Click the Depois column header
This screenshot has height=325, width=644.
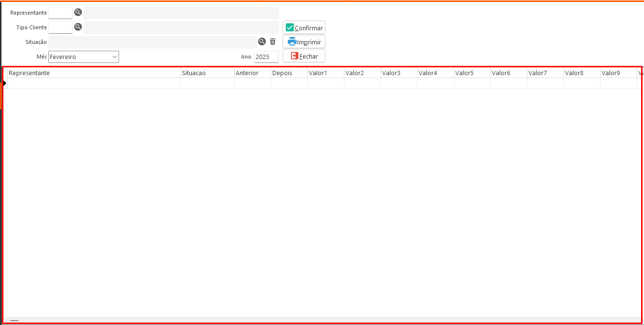pyautogui.click(x=289, y=73)
